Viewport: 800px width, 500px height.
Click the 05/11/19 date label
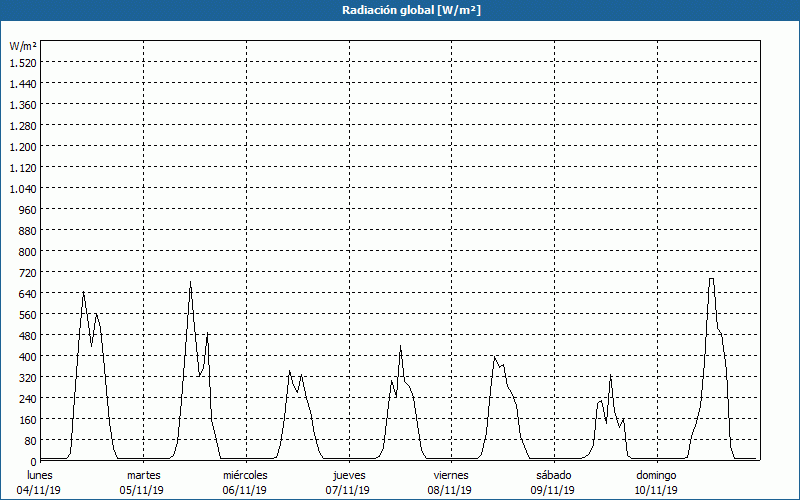coord(142,490)
